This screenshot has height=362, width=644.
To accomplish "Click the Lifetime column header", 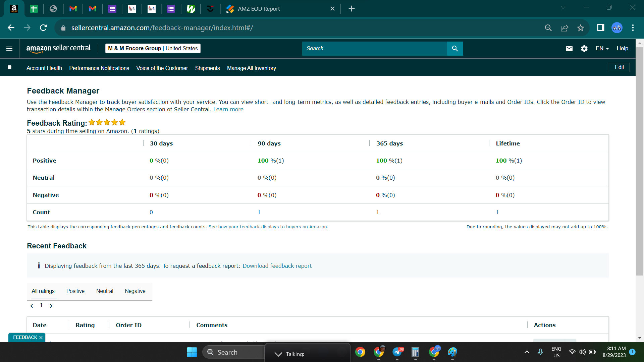I will 508,143.
